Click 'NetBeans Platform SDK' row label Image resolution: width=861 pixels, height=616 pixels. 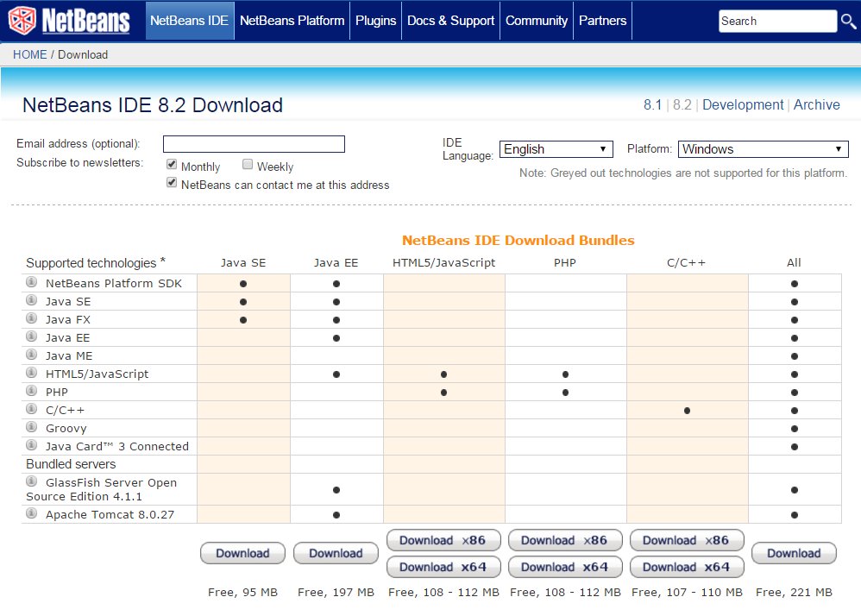tap(114, 283)
